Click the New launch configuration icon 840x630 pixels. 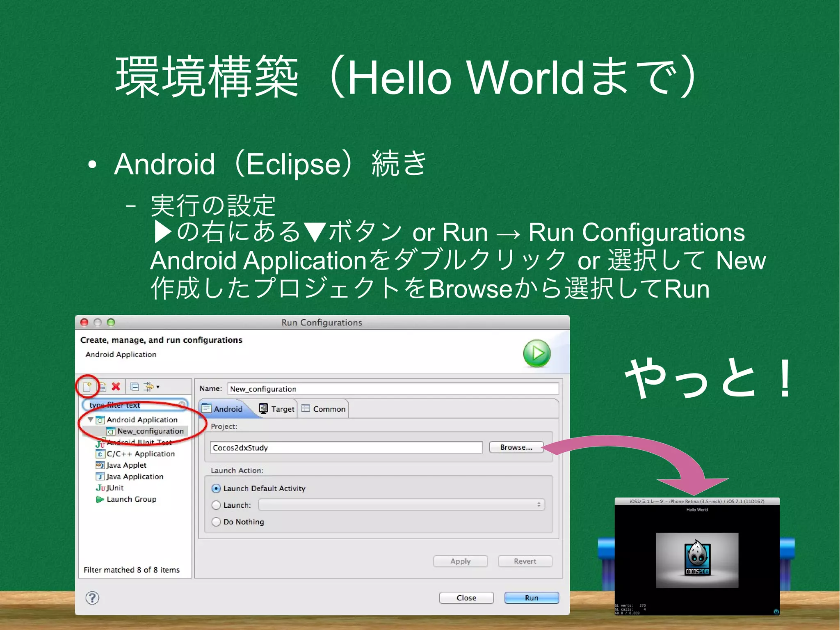87,386
